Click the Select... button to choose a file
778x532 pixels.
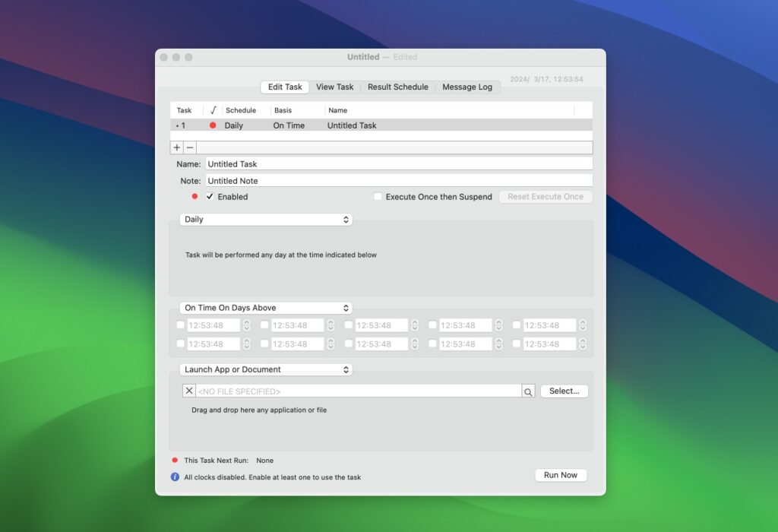click(x=564, y=390)
